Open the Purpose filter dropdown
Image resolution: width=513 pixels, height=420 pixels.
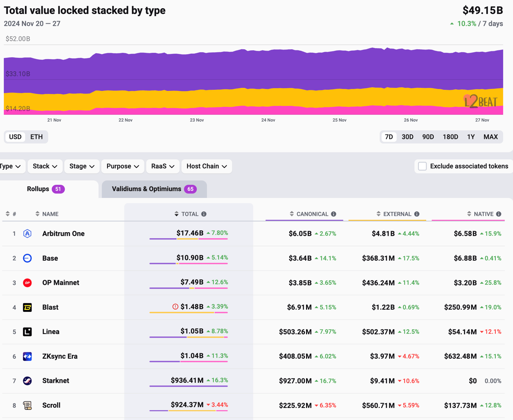click(x=123, y=166)
